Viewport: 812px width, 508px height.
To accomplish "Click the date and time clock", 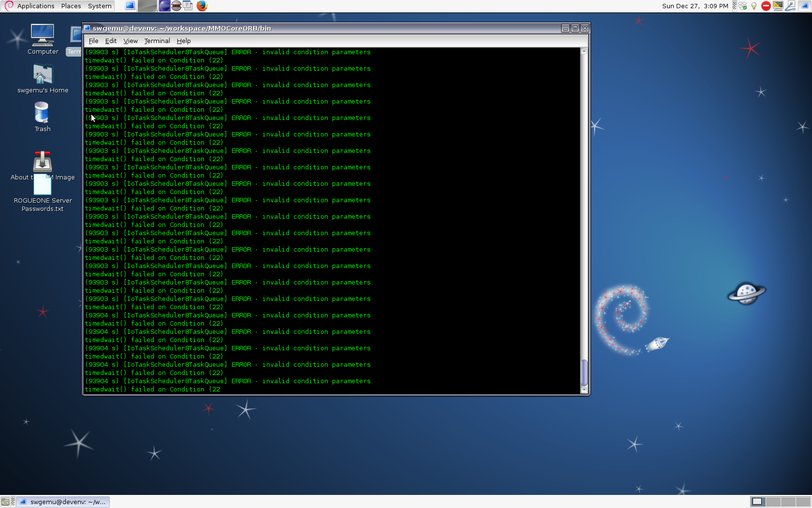I will pos(695,6).
